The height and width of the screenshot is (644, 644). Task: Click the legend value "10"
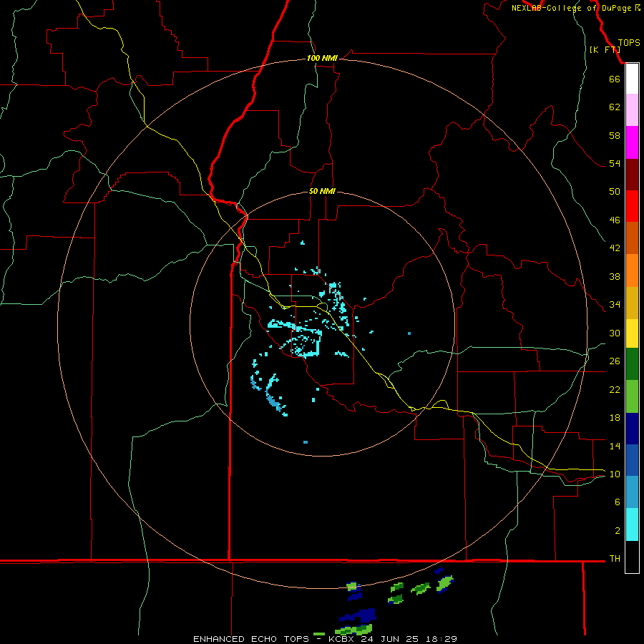(615, 474)
